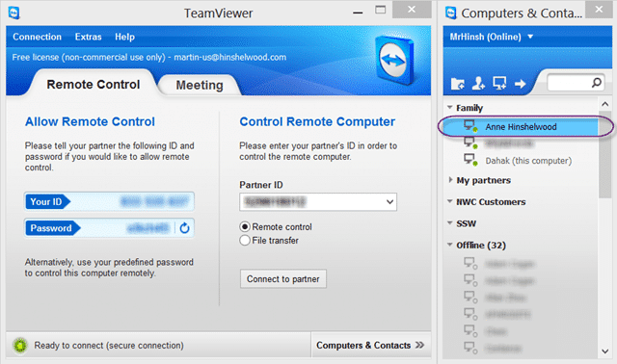Click the magnifier search icon
Screen dimensions: 617x364
pyautogui.click(x=597, y=83)
